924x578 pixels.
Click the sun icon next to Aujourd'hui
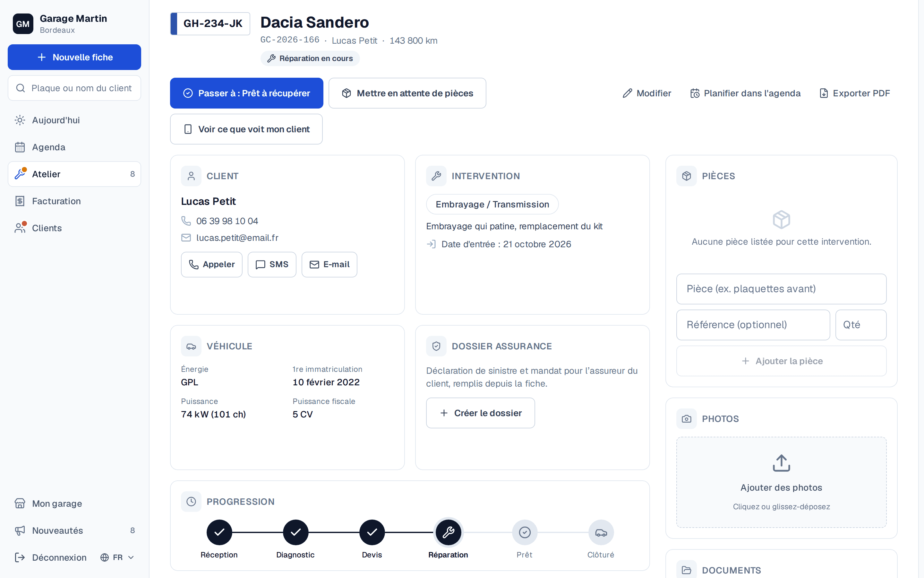(x=20, y=120)
